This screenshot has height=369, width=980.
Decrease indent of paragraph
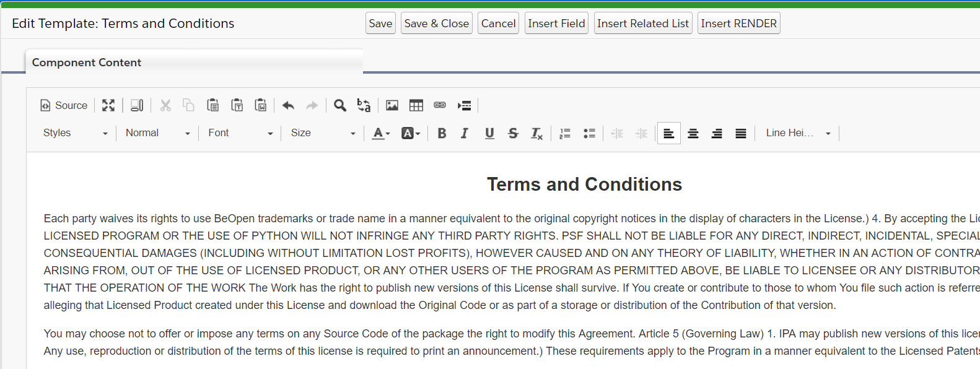point(617,133)
